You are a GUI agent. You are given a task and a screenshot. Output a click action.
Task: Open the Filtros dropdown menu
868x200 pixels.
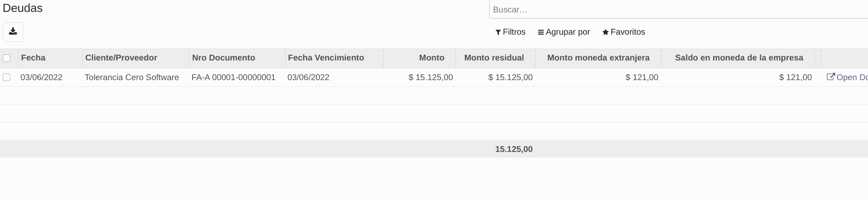510,32
